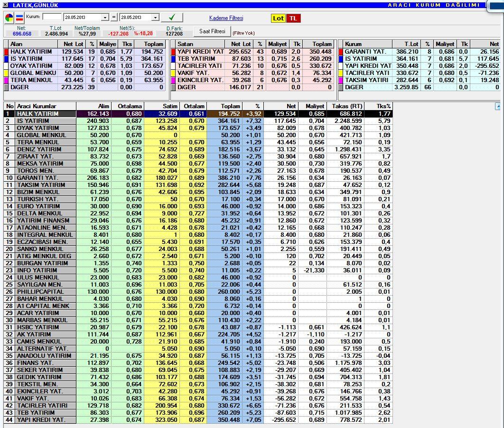Select row 44 YAPI KREDI YAT.

click(198, 420)
